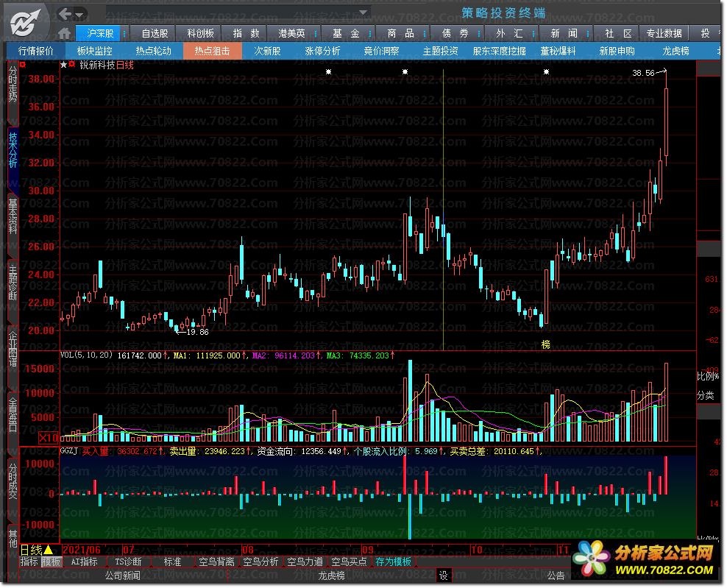Open the 基金 tab
Viewport: 727px width, 588px height.
[x=345, y=33]
